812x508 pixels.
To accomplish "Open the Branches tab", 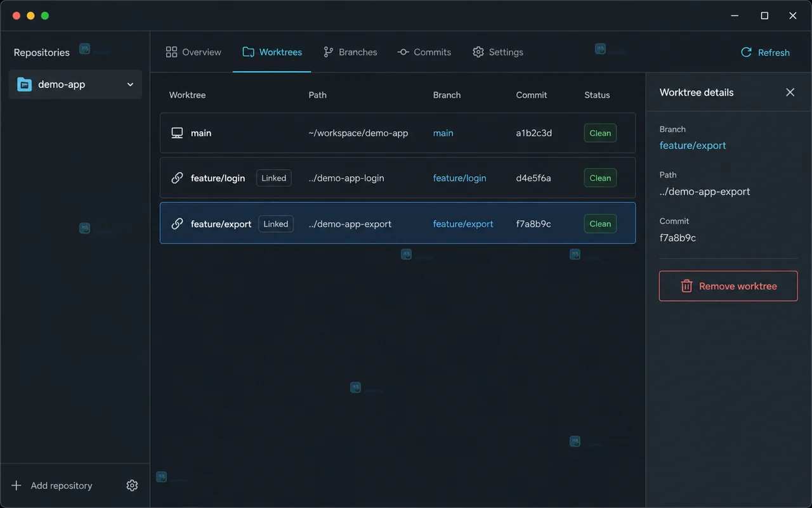I will (350, 52).
